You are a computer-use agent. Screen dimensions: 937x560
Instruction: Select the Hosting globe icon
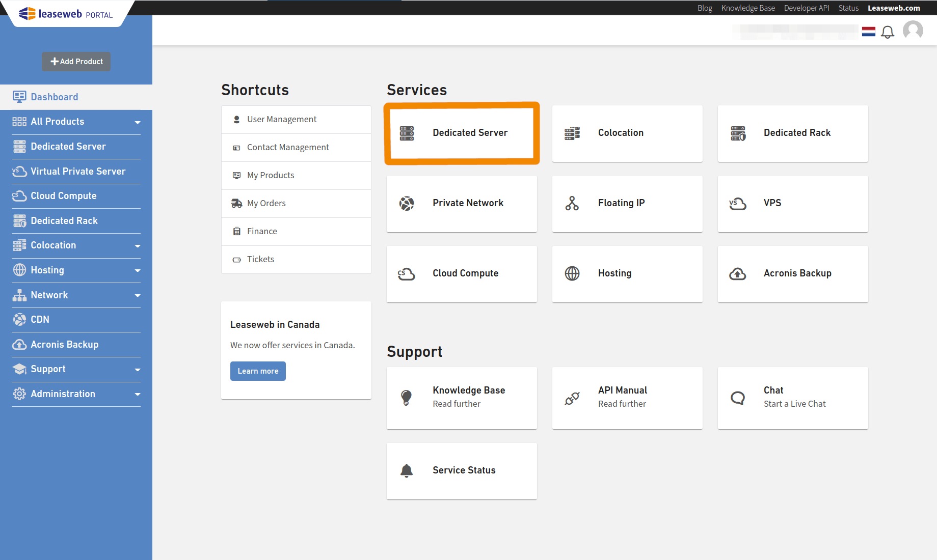(x=572, y=273)
